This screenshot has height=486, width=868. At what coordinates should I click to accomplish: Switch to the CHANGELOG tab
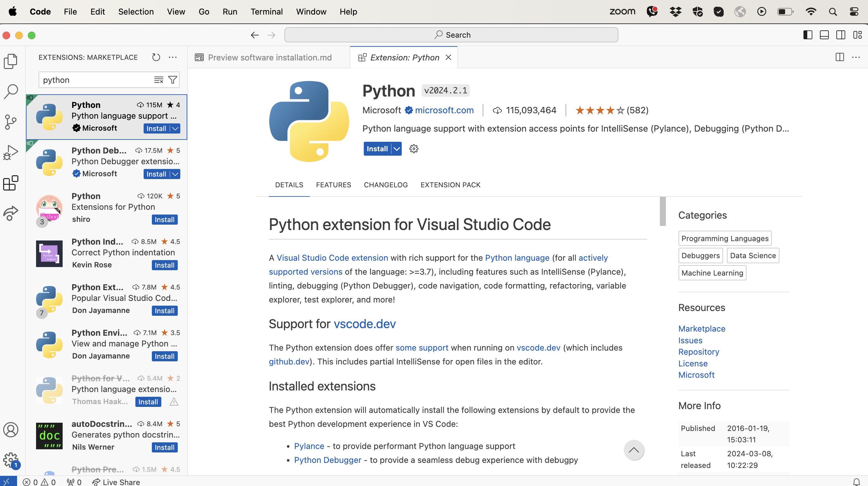386,184
